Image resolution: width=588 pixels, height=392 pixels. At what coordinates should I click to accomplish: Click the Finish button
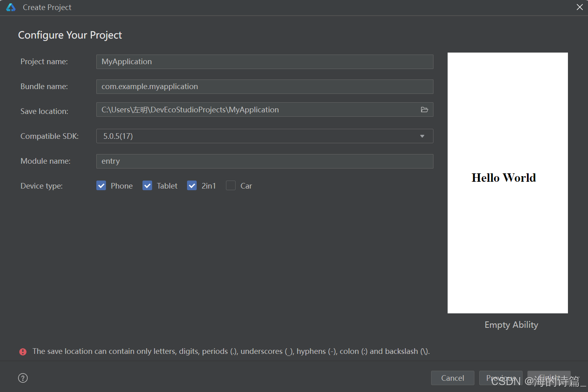tap(549, 378)
